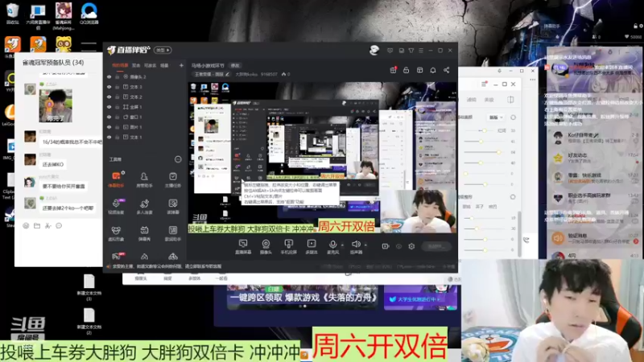Open the 歌词助手 tool
Screen dimensions: 644x362
click(x=173, y=233)
